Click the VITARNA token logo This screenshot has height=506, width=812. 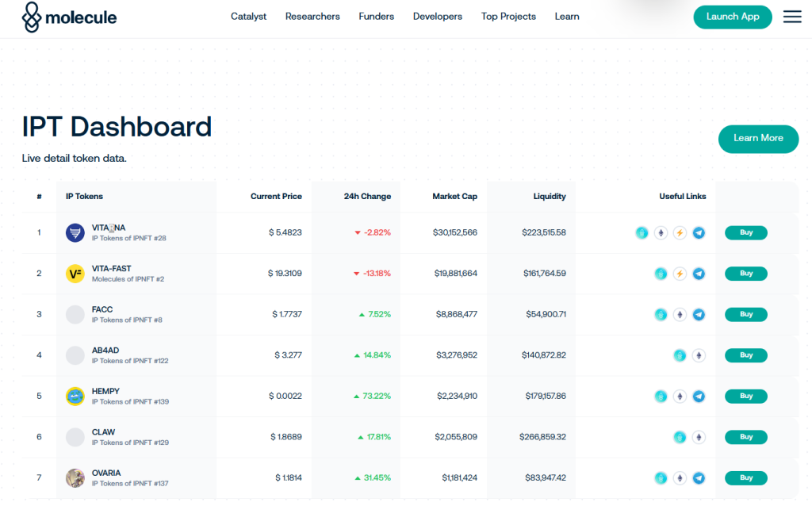(x=75, y=233)
